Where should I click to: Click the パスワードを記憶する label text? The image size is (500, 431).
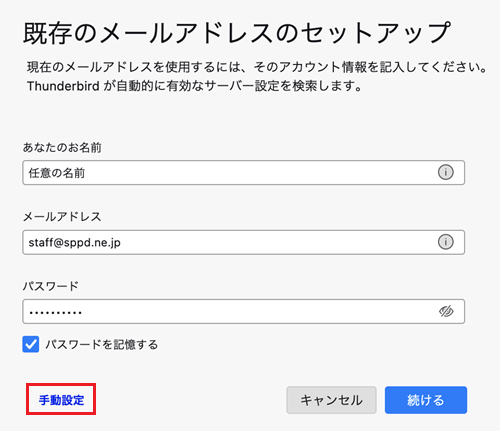coord(102,344)
